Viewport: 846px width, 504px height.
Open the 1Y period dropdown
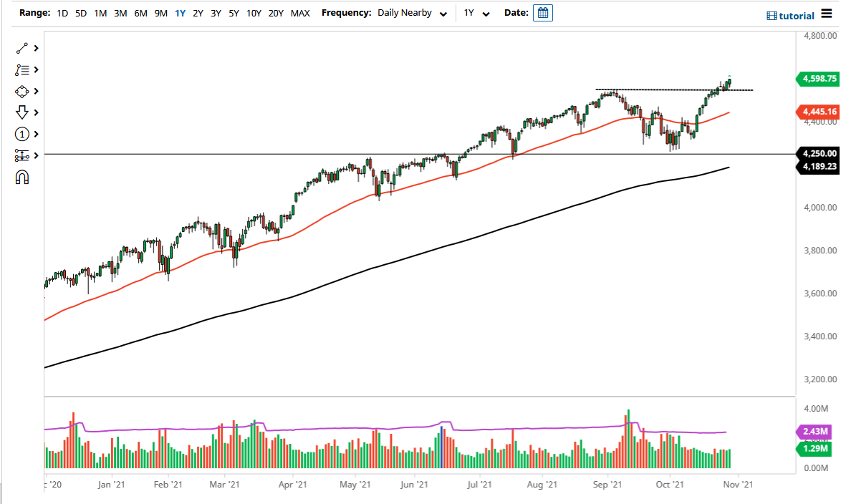[x=476, y=12]
